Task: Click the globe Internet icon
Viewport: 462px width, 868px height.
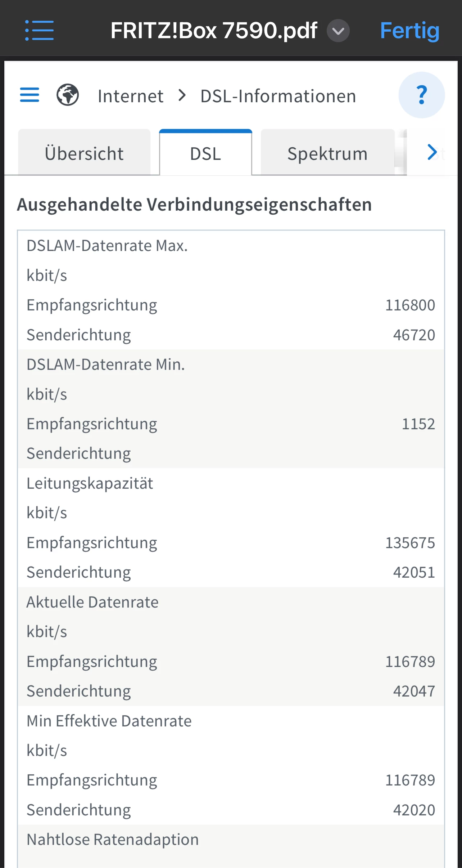Action: point(68,95)
